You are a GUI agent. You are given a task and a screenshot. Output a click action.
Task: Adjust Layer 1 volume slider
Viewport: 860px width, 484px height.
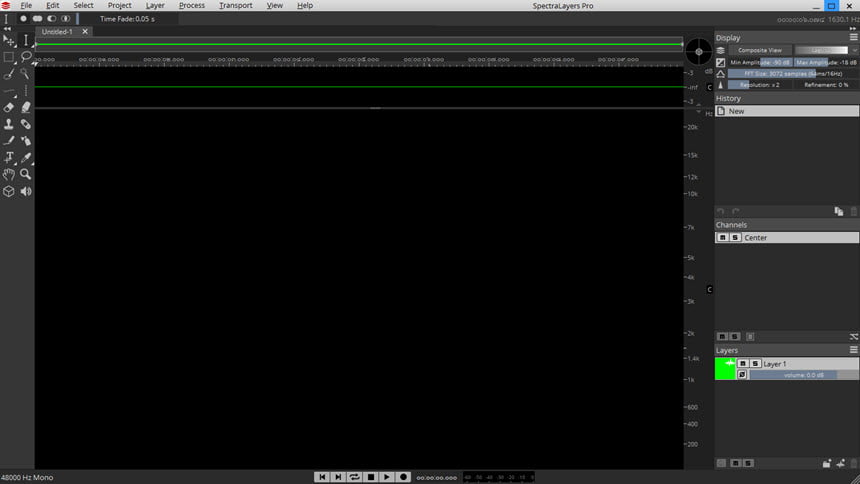(804, 375)
